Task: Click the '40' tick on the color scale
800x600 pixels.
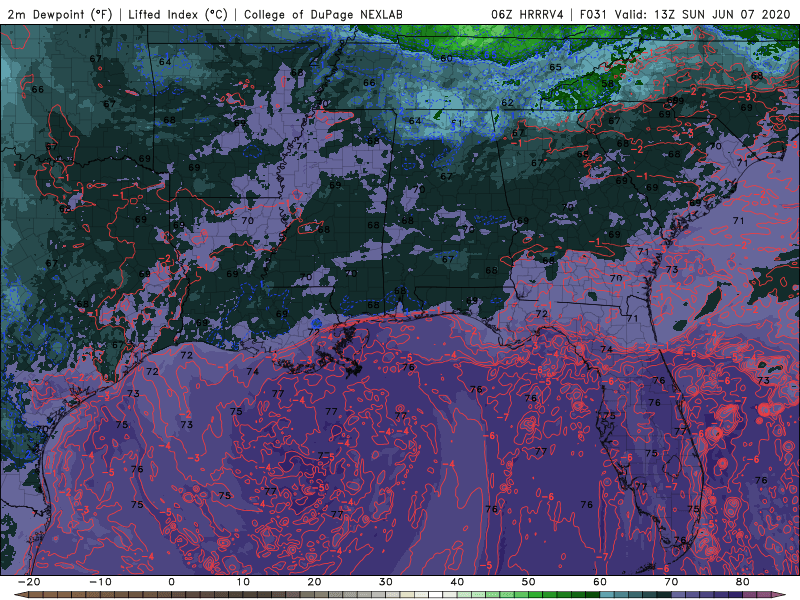Action: 457,582
